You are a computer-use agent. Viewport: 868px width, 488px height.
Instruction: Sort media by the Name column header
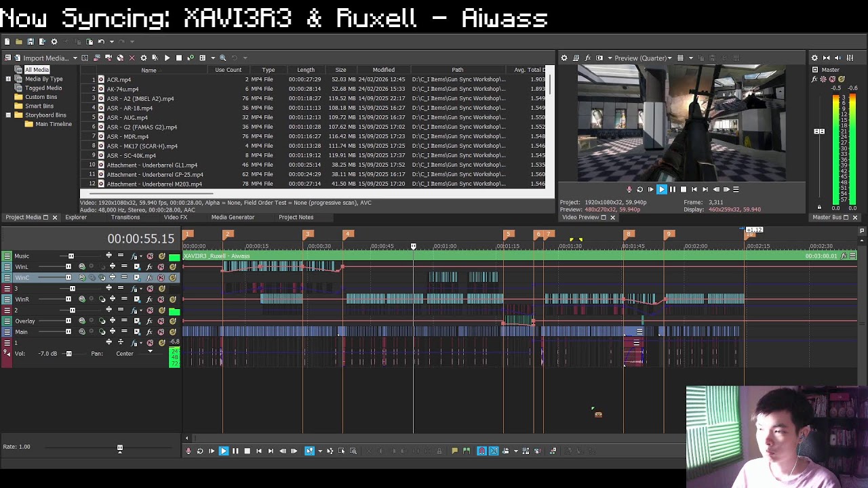pyautogui.click(x=149, y=70)
